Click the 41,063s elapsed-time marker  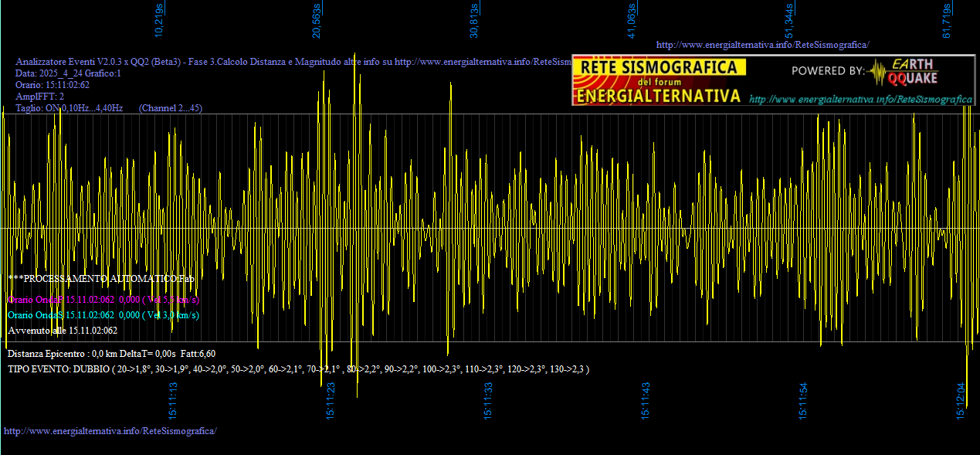click(632, 20)
